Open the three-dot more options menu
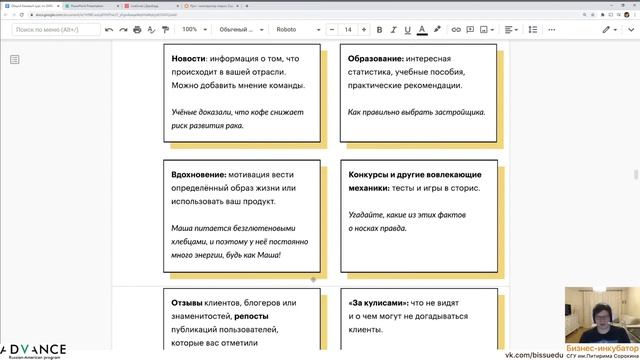The width and height of the screenshot is (640, 360). (x=551, y=30)
